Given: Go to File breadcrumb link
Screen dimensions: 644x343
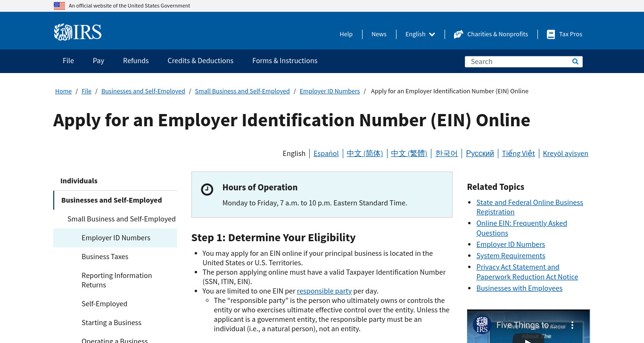Looking at the screenshot, I should click(86, 91).
